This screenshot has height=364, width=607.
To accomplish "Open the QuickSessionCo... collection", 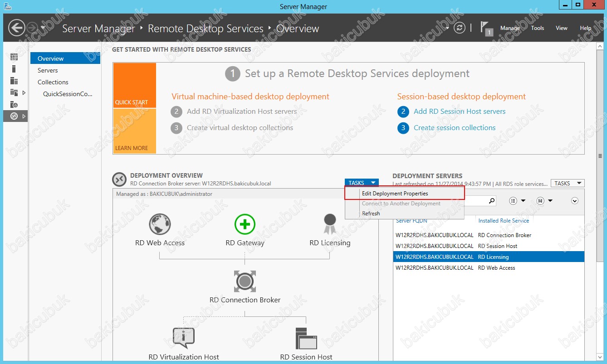I will pos(68,94).
